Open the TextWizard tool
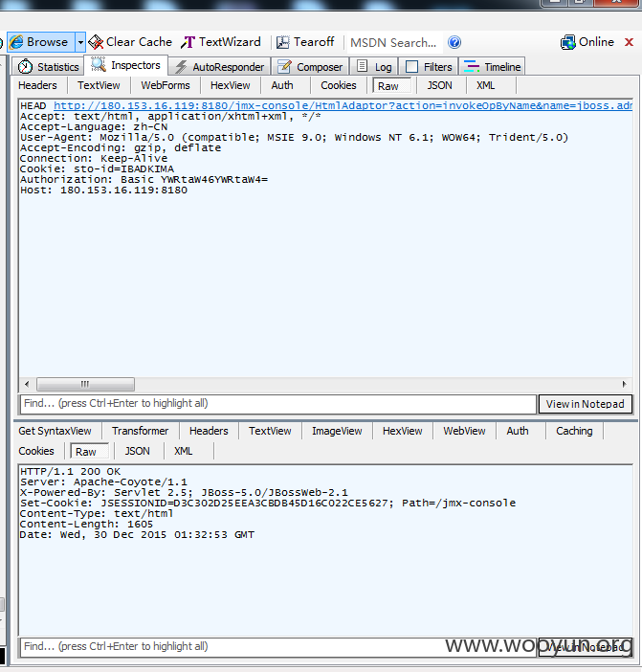Screen dimensions: 642x672 click(221, 42)
